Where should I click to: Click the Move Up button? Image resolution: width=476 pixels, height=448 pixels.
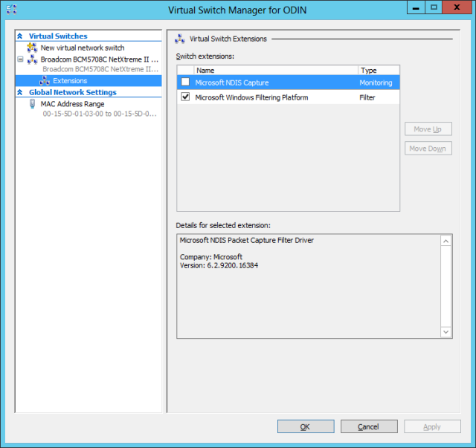[x=428, y=129]
